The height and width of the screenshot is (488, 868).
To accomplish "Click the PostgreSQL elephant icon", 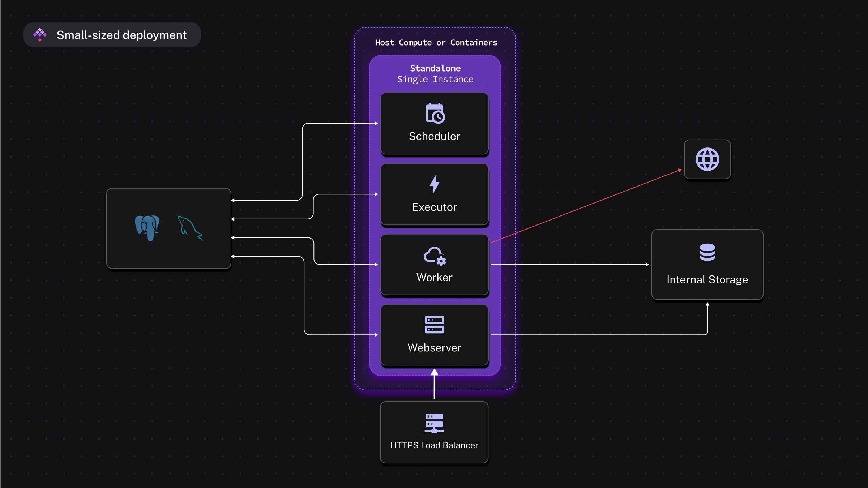I will pyautogui.click(x=147, y=228).
